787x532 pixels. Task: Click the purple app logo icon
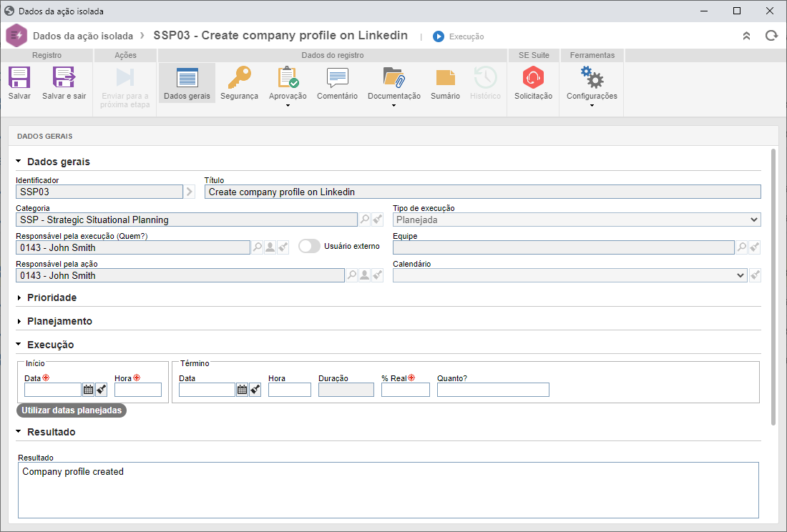pyautogui.click(x=16, y=36)
